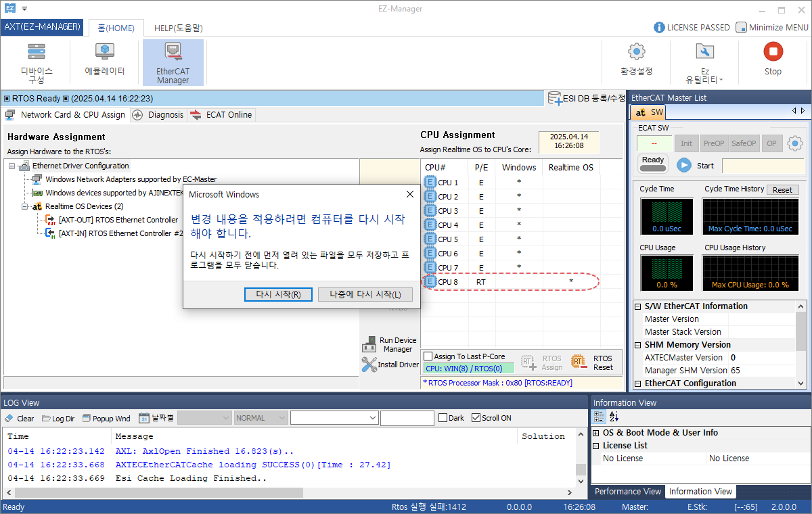Collapse the License List section
This screenshot has height=514, width=812.
(596, 446)
